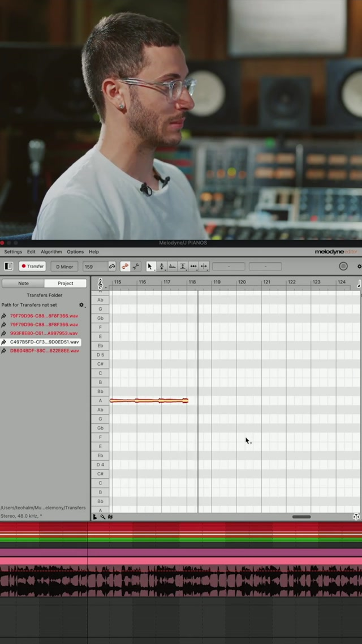Open the Transfers path gear dropdown

point(81,305)
